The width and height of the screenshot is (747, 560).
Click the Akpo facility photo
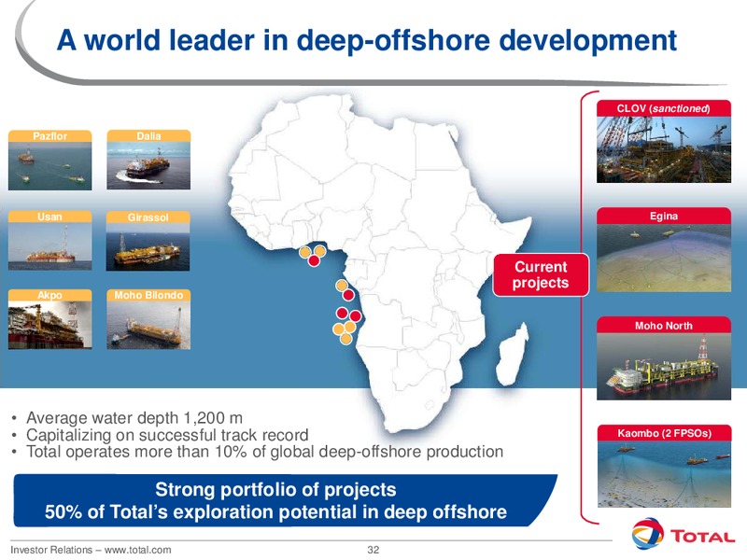point(50,325)
